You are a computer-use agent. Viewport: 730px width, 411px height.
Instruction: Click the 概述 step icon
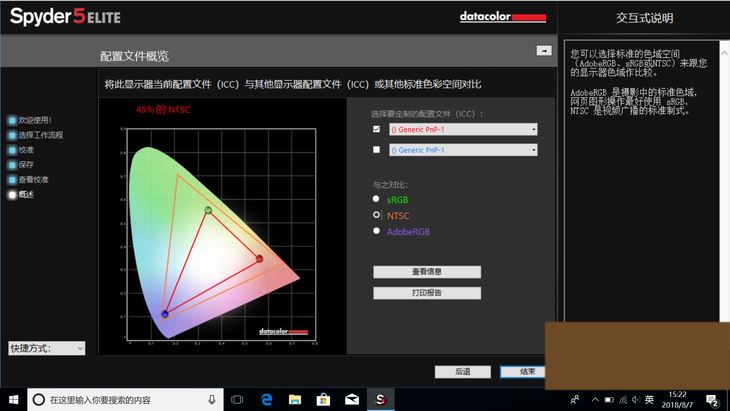coord(13,195)
